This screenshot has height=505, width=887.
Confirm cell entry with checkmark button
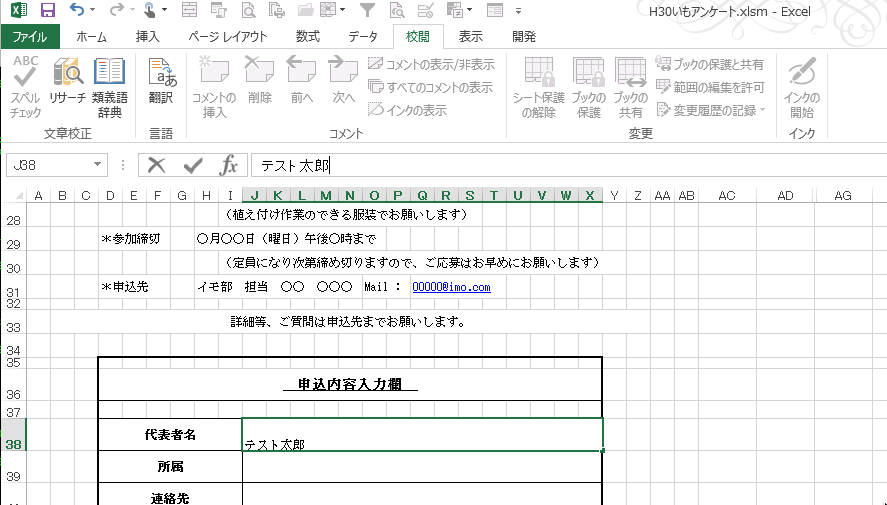[193, 165]
